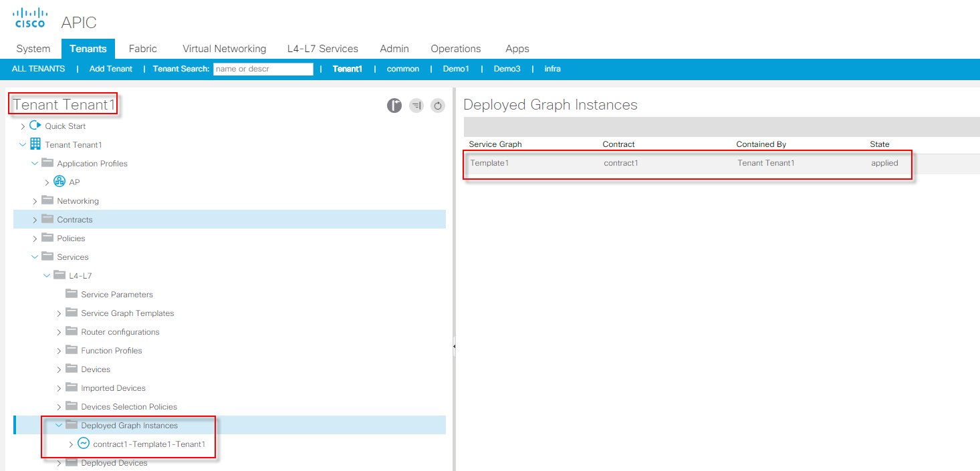Open the Admin tab
The width and height of the screenshot is (980, 471).
click(394, 49)
